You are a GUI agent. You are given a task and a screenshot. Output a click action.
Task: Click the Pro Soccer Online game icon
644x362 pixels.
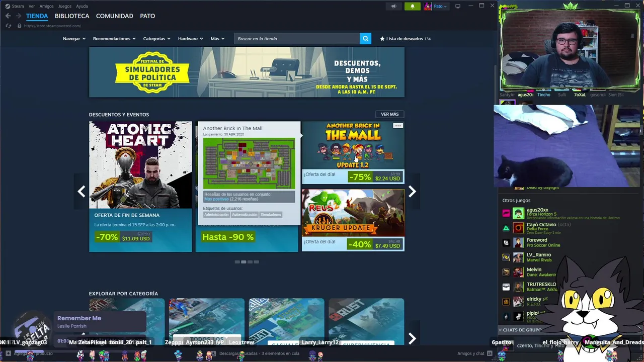pos(506,243)
